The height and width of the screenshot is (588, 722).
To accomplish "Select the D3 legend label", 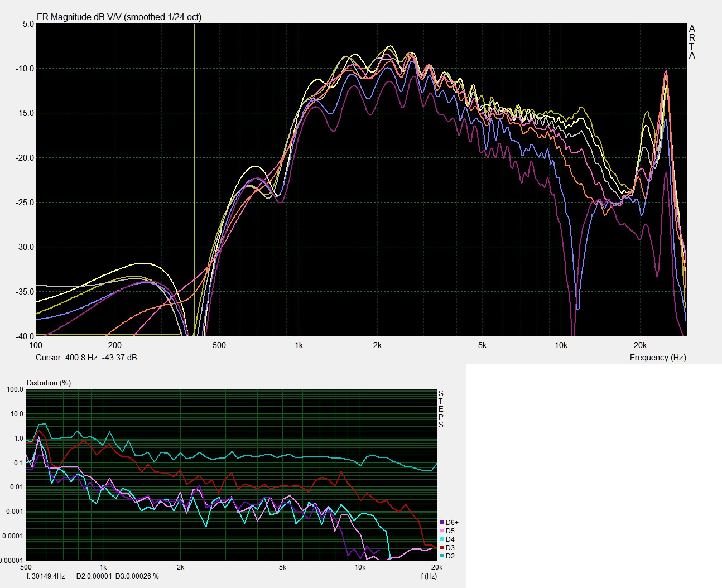I will [x=450, y=548].
